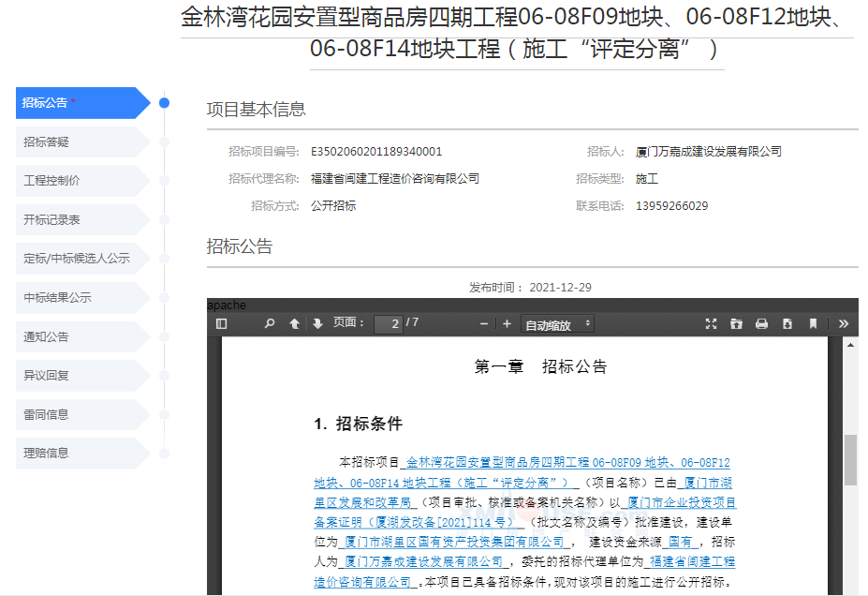Open the PDF tools double-chevron menu
Image resolution: width=868 pixels, height=596 pixels.
click(x=843, y=324)
